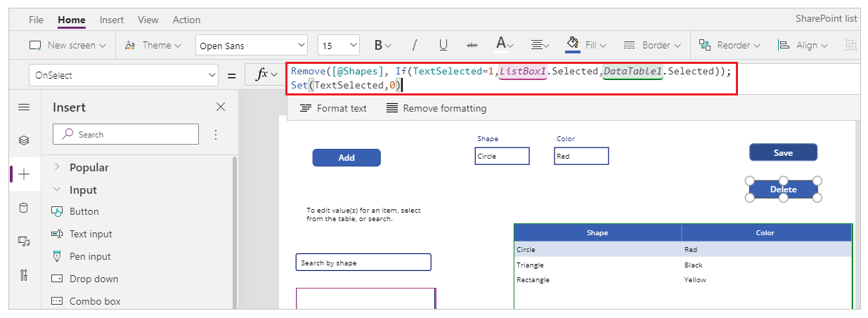868x318 pixels.
Task: Switch to the Action tab
Action: 186,20
